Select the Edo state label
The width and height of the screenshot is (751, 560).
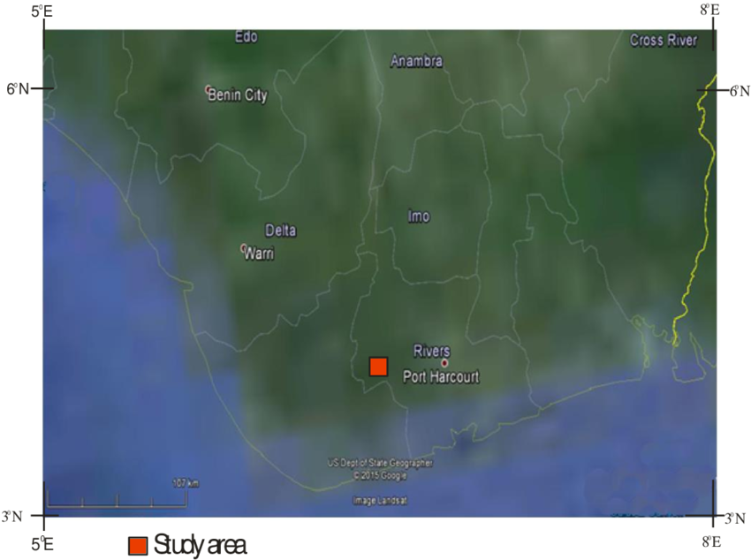click(x=246, y=37)
